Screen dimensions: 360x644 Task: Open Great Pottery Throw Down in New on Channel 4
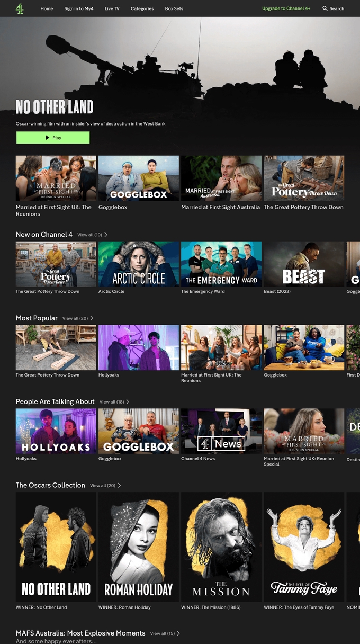pyautogui.click(x=56, y=264)
